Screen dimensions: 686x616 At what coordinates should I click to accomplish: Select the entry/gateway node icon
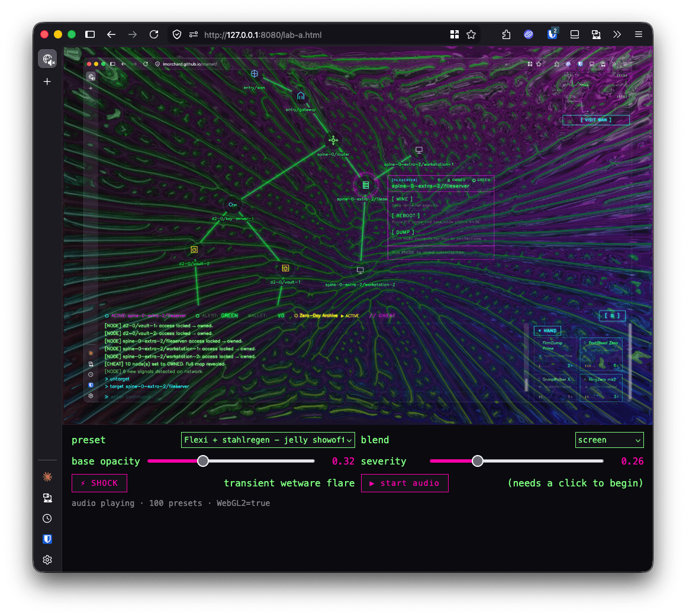pos(301,96)
